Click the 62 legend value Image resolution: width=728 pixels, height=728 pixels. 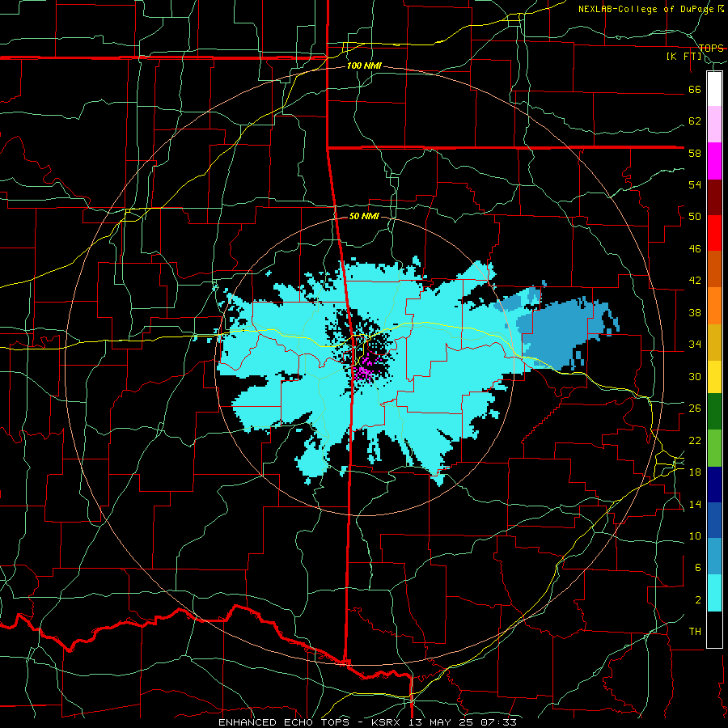[x=695, y=121]
